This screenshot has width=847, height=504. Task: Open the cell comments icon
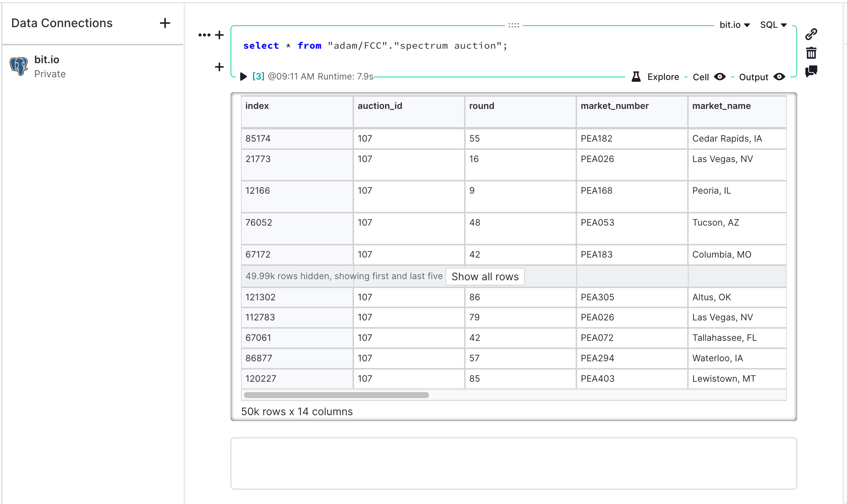click(811, 71)
